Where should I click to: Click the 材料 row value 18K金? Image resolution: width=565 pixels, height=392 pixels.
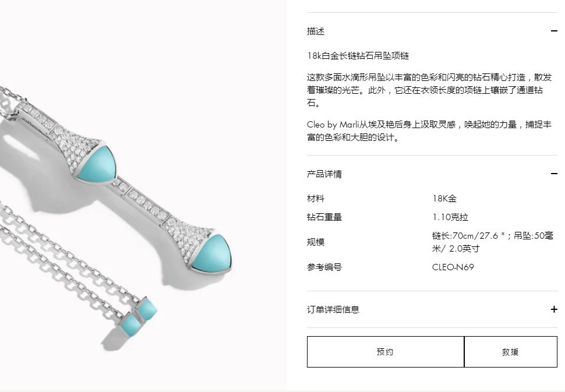pos(444,199)
